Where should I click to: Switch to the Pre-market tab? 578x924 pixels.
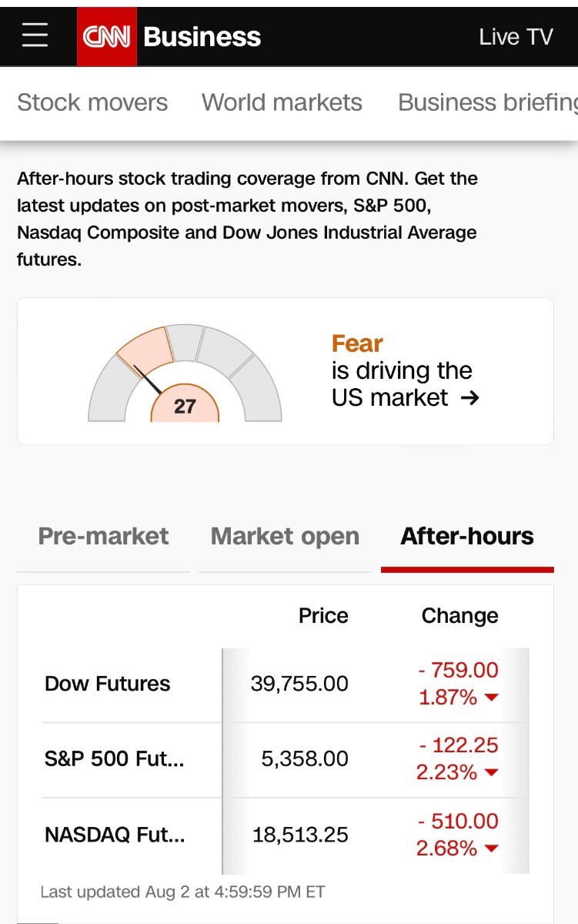pos(103,537)
